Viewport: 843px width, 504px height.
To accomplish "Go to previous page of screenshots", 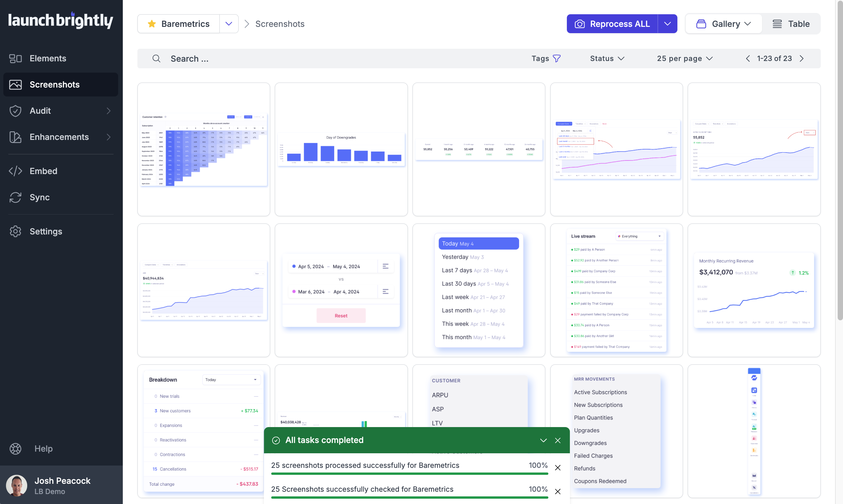I will click(x=748, y=58).
